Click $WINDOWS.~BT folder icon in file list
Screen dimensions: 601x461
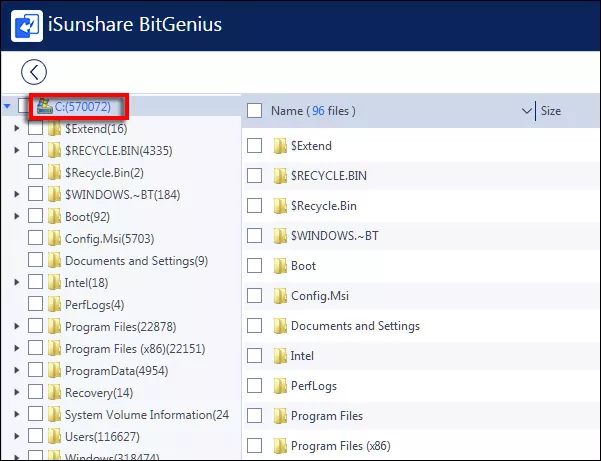(x=280, y=236)
